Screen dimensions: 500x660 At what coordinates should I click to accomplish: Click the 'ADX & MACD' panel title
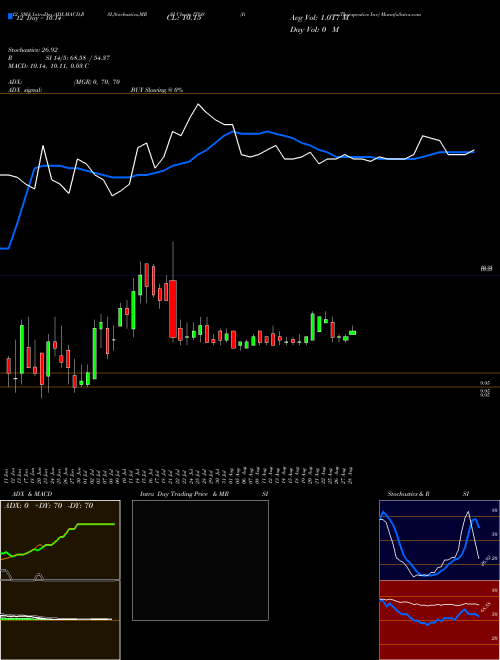32,494
